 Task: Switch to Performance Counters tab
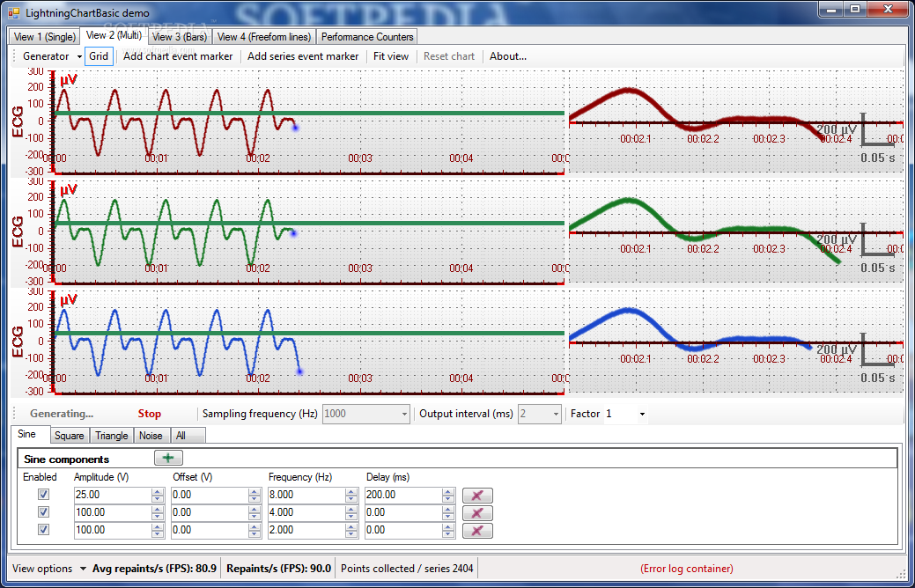coord(367,37)
